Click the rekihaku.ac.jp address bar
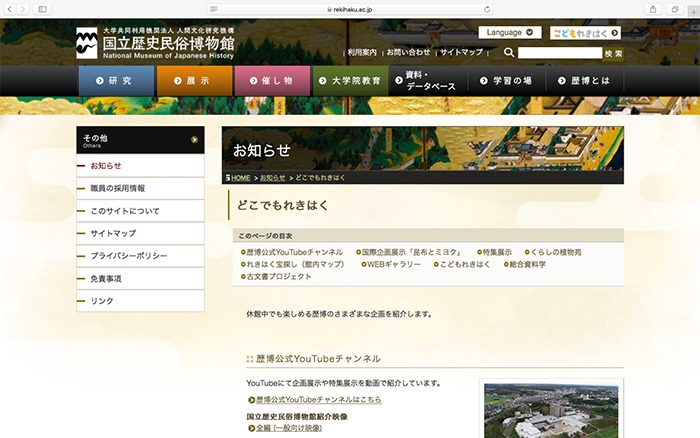 point(350,9)
